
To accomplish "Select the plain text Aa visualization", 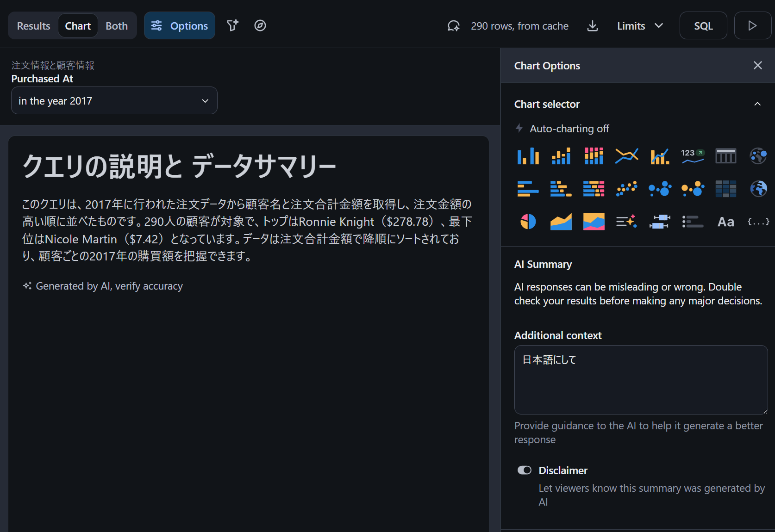I will click(725, 222).
